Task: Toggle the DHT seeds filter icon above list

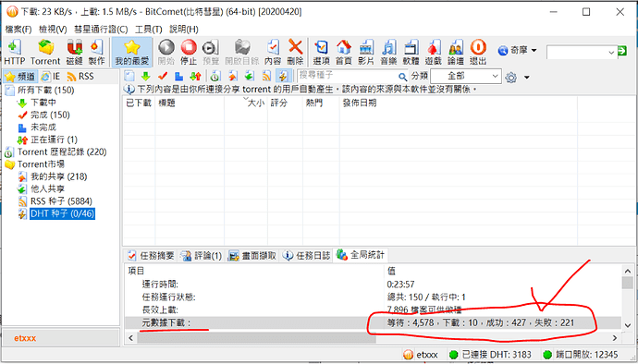Action: [x=282, y=76]
